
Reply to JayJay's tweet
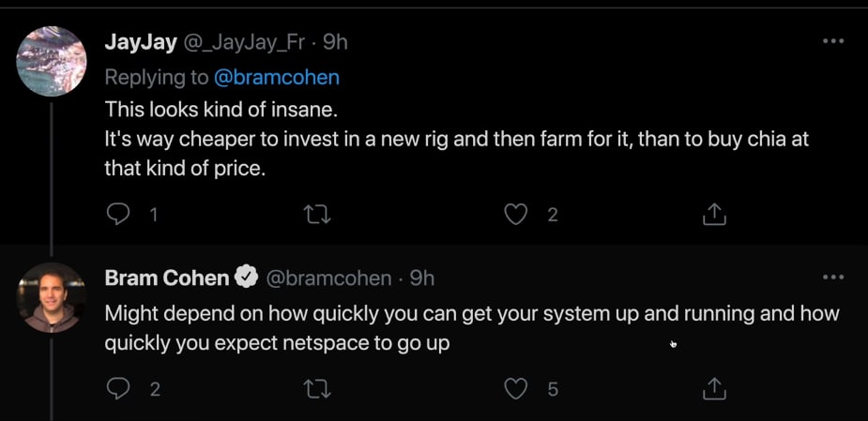[116, 215]
